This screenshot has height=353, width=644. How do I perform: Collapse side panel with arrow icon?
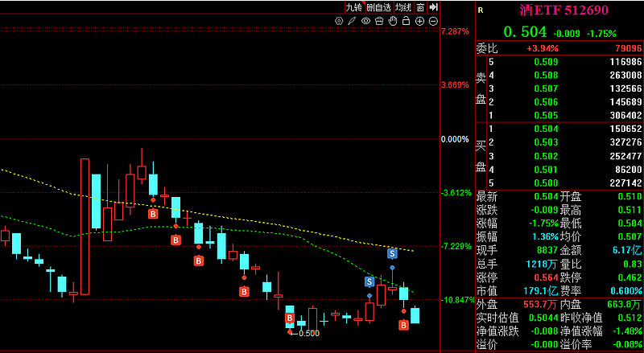433,7
